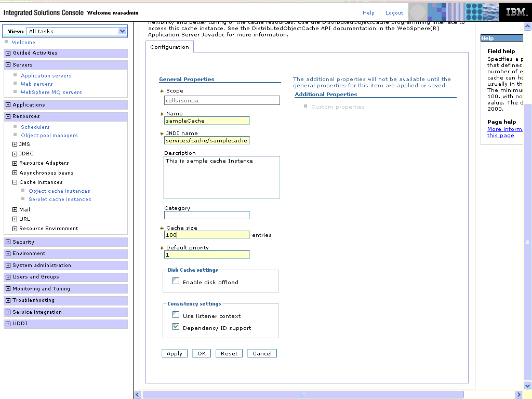The width and height of the screenshot is (532, 399).
Task: Uncheck Dependency ID support
Action: [x=176, y=327]
